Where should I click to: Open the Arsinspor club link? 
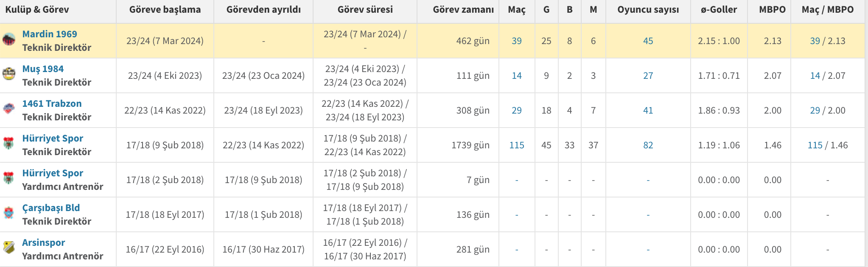pyautogui.click(x=44, y=242)
